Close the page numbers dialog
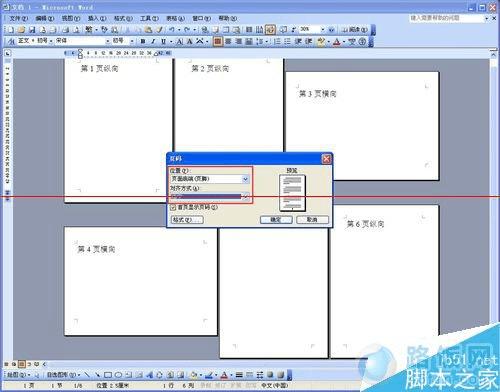Screen dimensions: 500x392 pos(326,159)
